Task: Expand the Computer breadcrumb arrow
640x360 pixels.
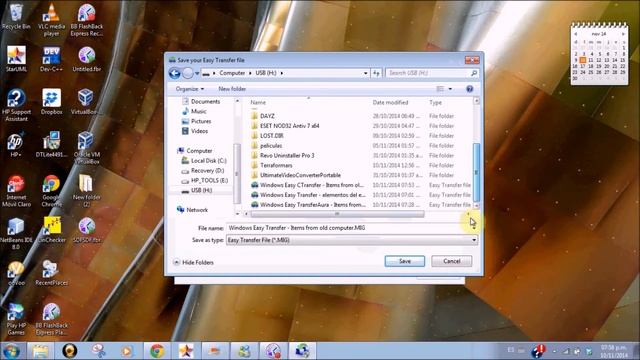Action: tap(250, 73)
